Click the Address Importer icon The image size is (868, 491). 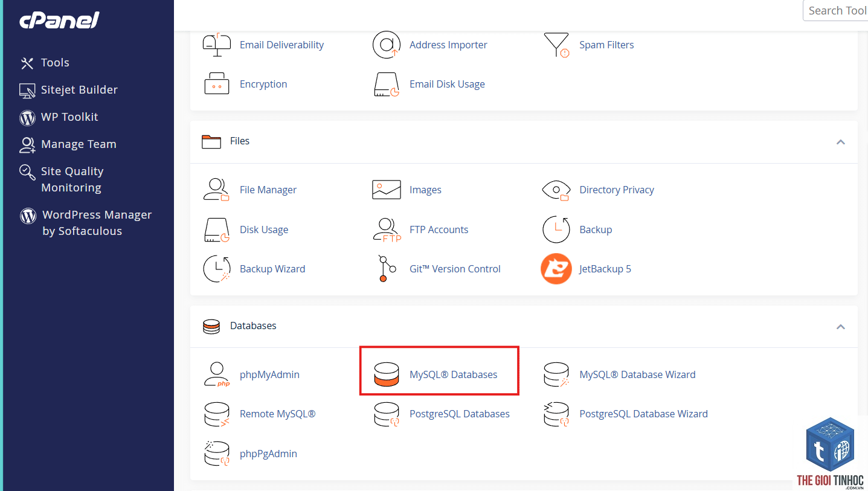tap(387, 45)
